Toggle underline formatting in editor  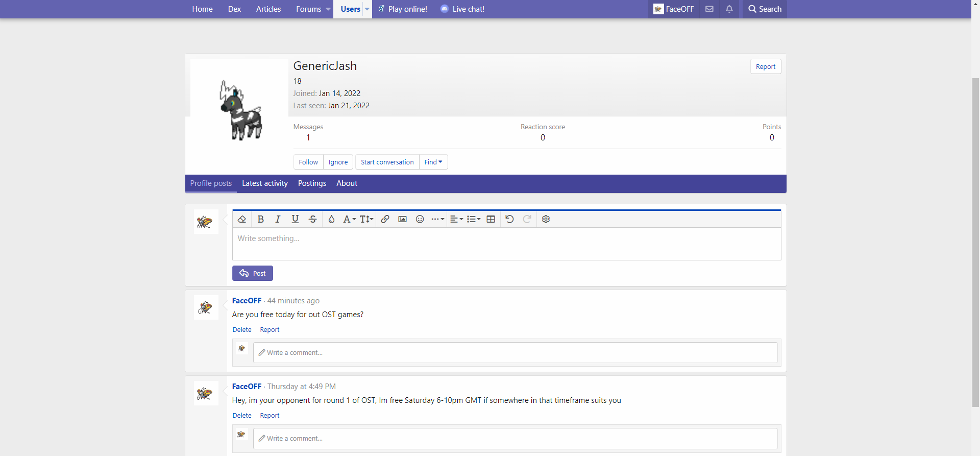point(295,219)
